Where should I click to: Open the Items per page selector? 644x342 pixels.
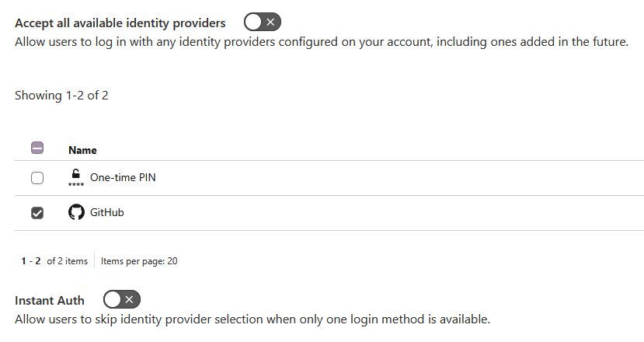click(x=139, y=261)
